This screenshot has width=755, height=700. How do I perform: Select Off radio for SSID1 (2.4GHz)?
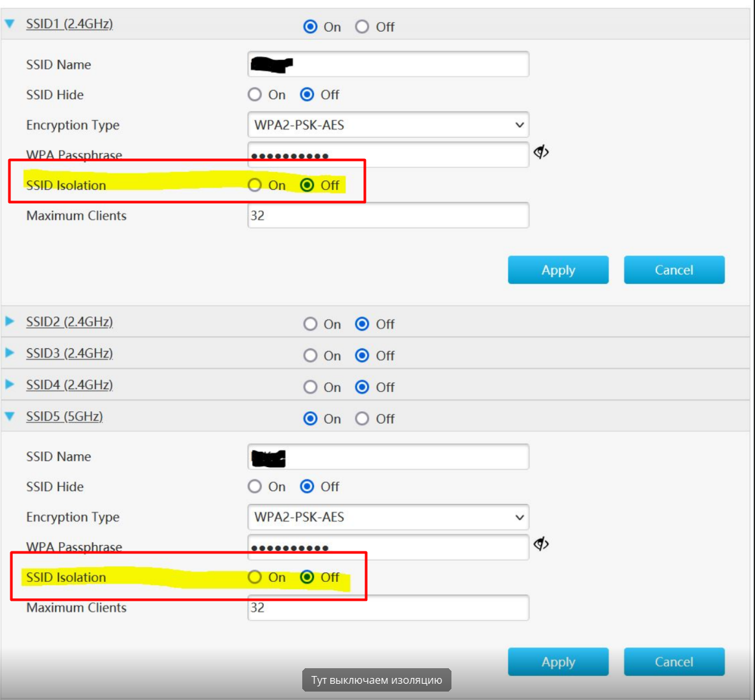(362, 27)
